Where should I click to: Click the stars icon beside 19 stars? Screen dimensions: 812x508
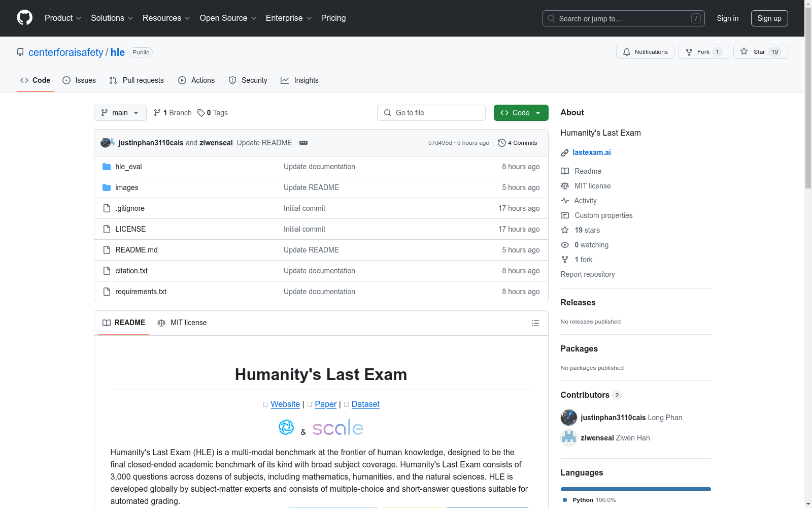(x=565, y=230)
